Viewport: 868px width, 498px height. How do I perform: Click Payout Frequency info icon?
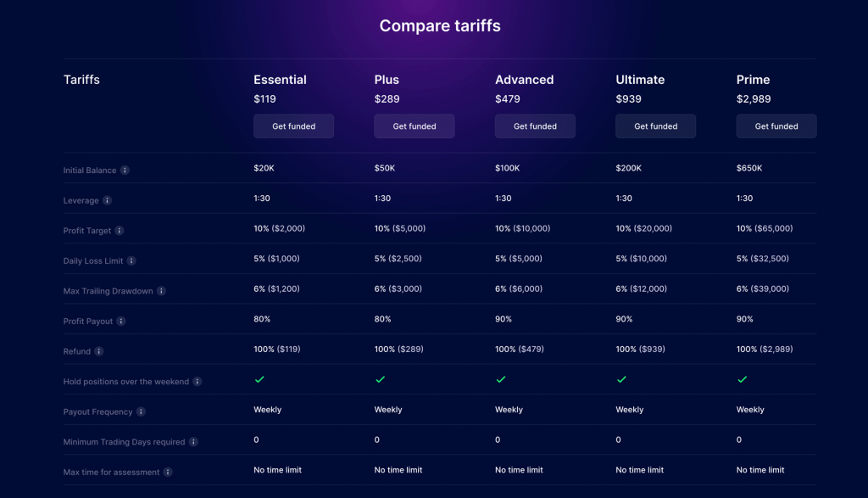click(x=141, y=412)
